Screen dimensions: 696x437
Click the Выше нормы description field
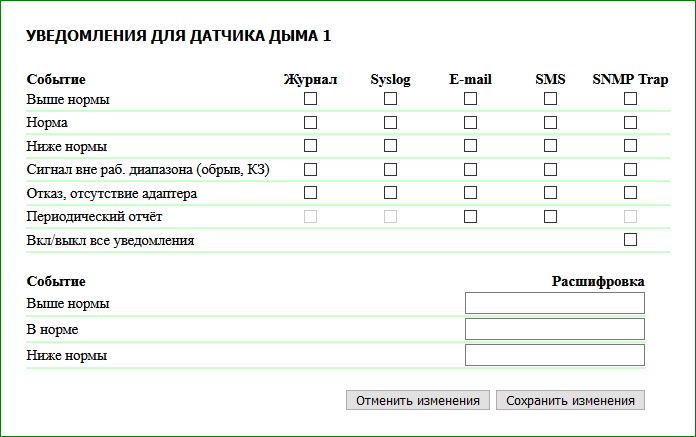(554, 303)
